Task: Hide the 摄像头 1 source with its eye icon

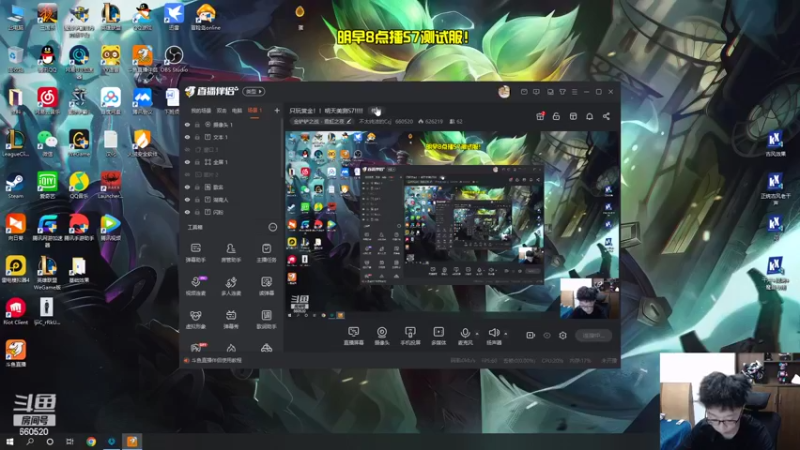Action: [187, 124]
